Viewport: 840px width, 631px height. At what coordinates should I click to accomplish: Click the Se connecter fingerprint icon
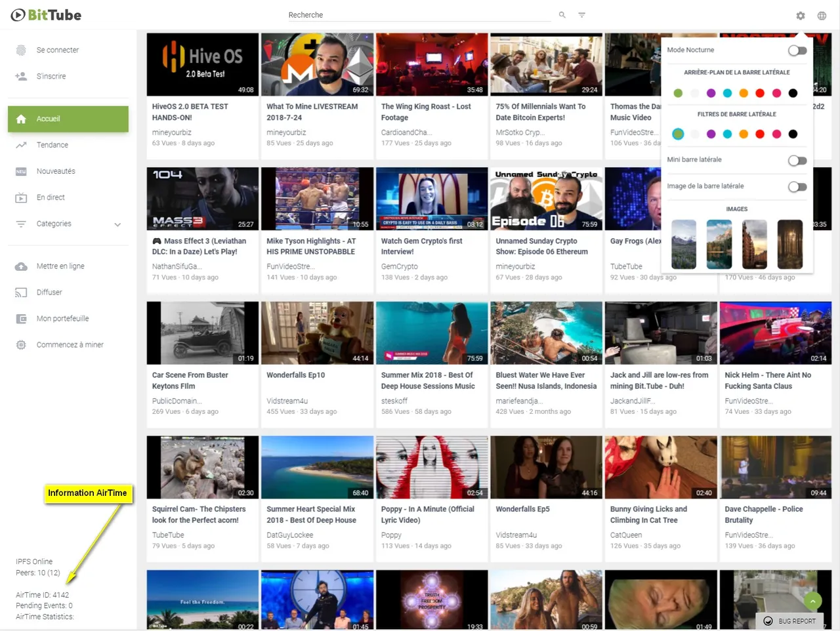pos(21,50)
